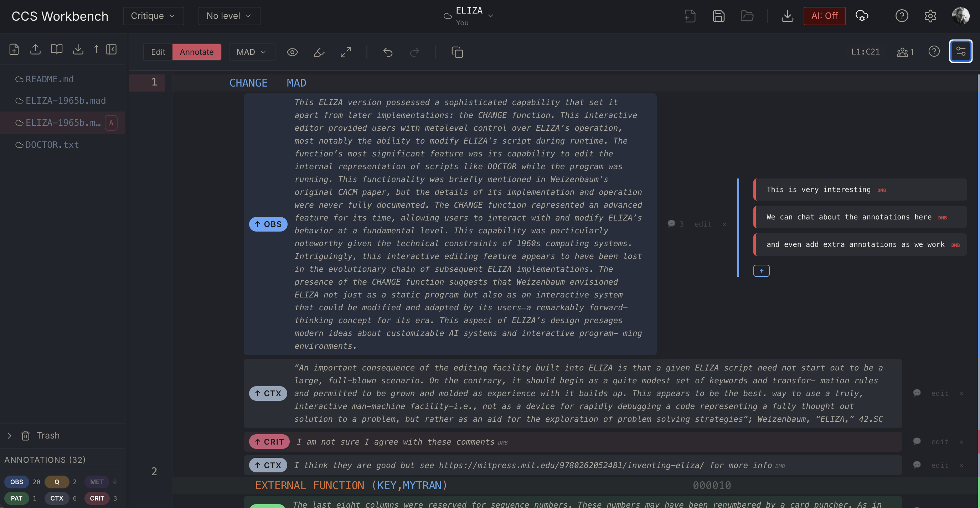Image resolution: width=980 pixels, height=508 pixels.
Task: Open the cloud settings sync icon
Action: pyautogui.click(x=862, y=16)
